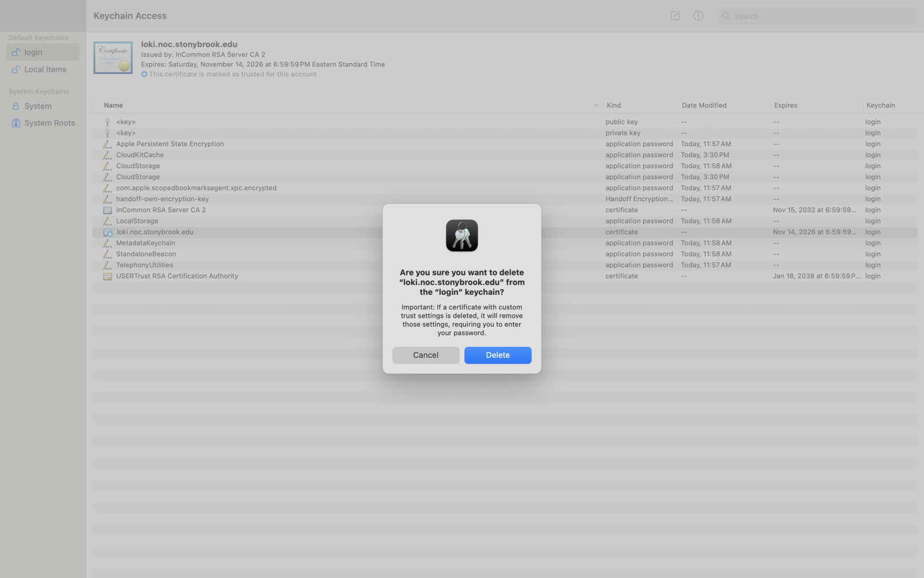This screenshot has width=924, height=578.
Task: Select the Apple Persistent State Encryption row
Action: [505, 144]
